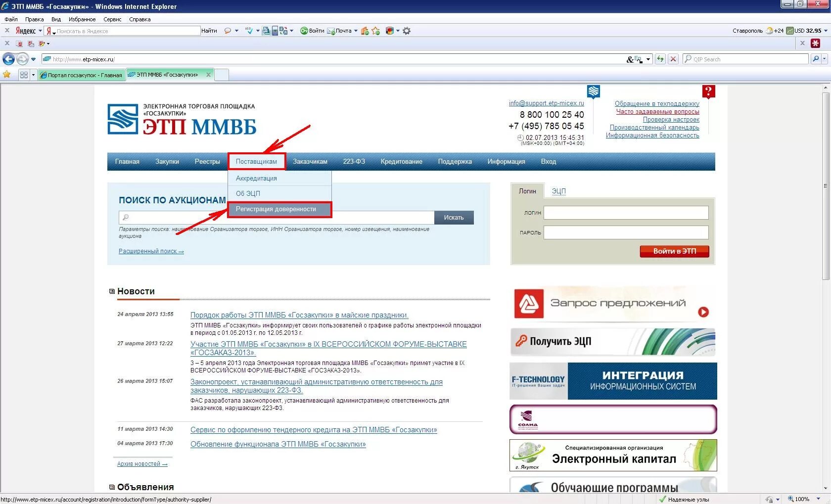Click the Найти Yandex search button

(x=209, y=31)
